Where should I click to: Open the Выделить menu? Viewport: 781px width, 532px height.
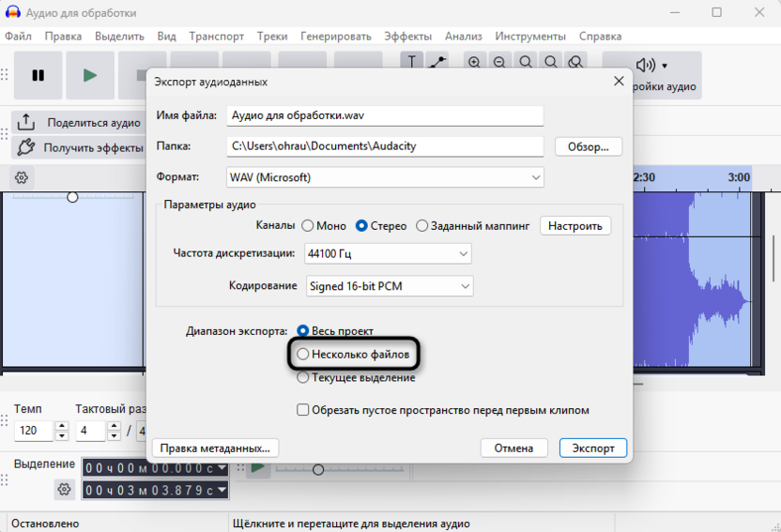[119, 37]
